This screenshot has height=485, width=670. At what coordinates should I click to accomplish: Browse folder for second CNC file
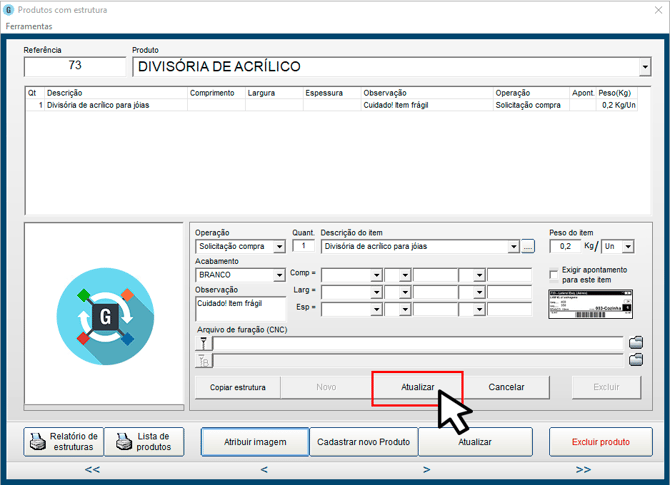point(636,360)
